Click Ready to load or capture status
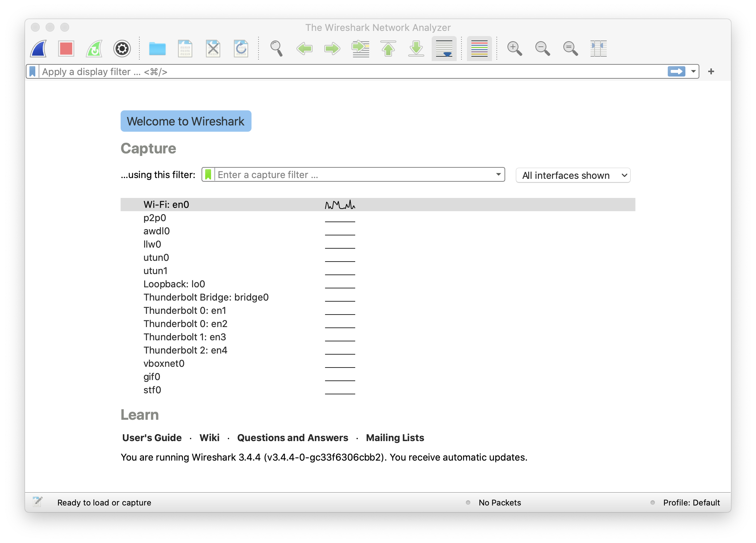Image resolution: width=756 pixels, height=543 pixels. pos(104,503)
